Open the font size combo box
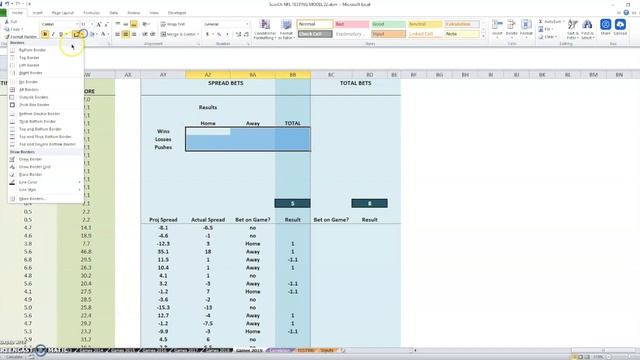The width and height of the screenshot is (640, 360). 87,24
